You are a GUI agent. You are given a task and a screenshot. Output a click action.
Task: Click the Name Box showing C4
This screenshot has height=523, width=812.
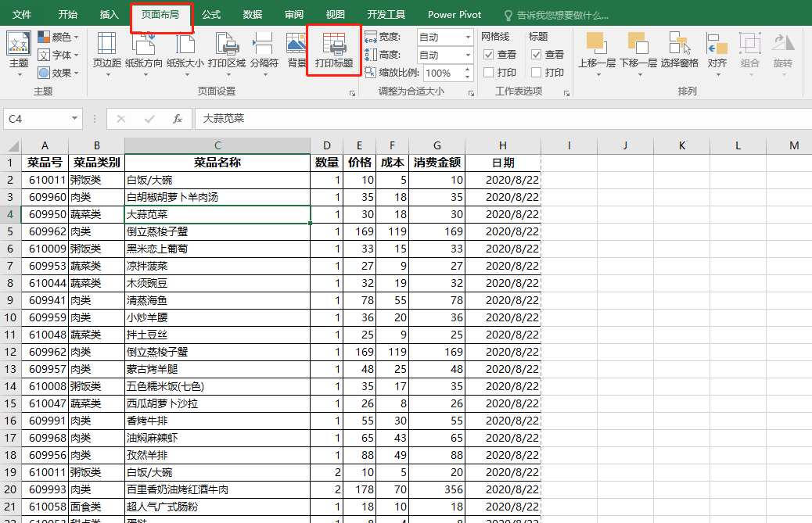point(36,119)
